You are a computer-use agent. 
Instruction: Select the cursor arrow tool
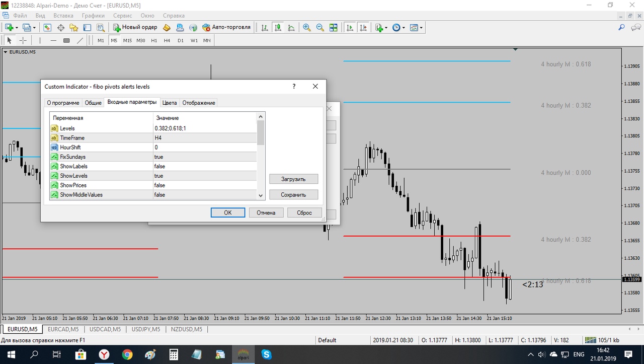[9, 40]
